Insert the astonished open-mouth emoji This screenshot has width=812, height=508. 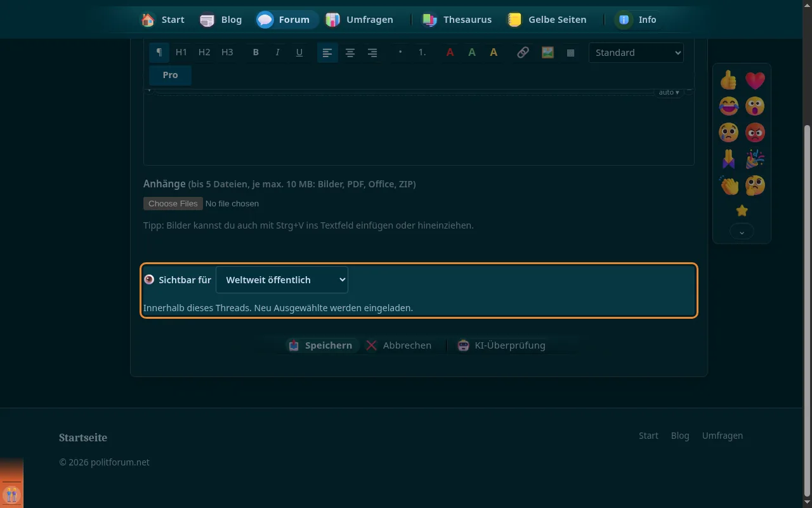pos(755,106)
